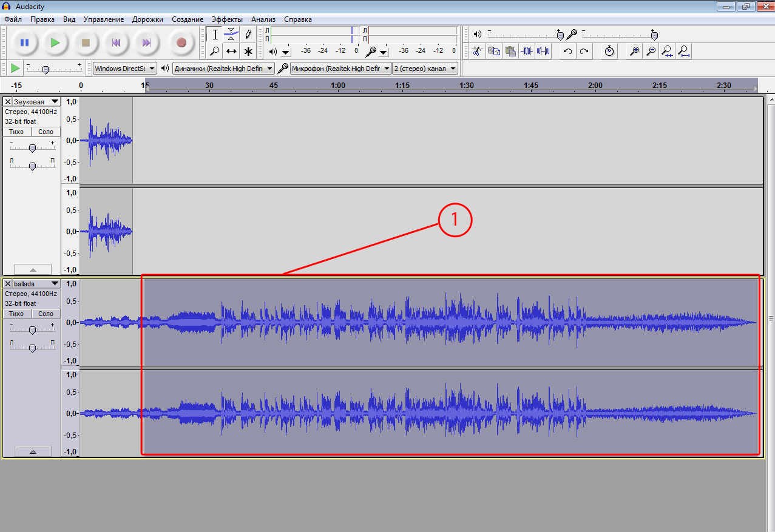Click the Silence audio icon
Screen dimensions: 775x532
point(543,51)
